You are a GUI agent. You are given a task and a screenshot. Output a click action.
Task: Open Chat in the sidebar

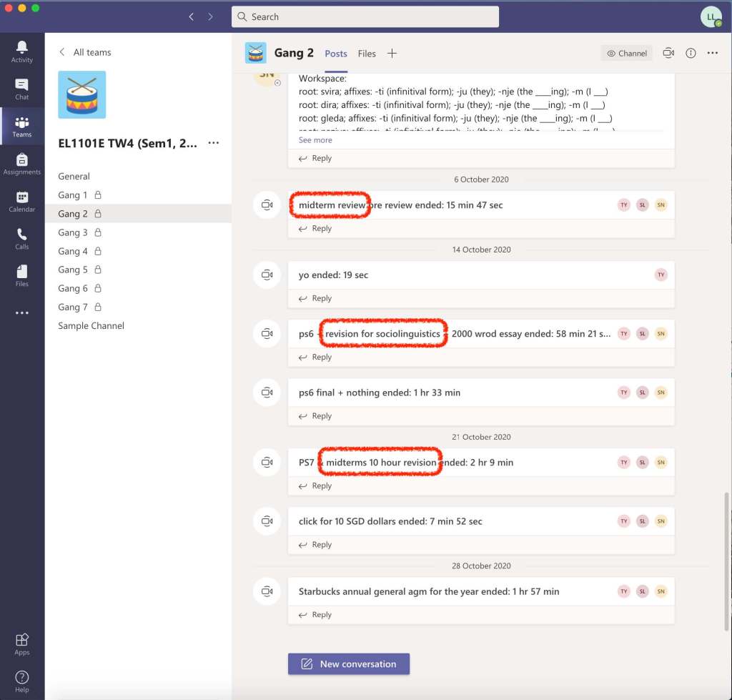pyautogui.click(x=21, y=89)
